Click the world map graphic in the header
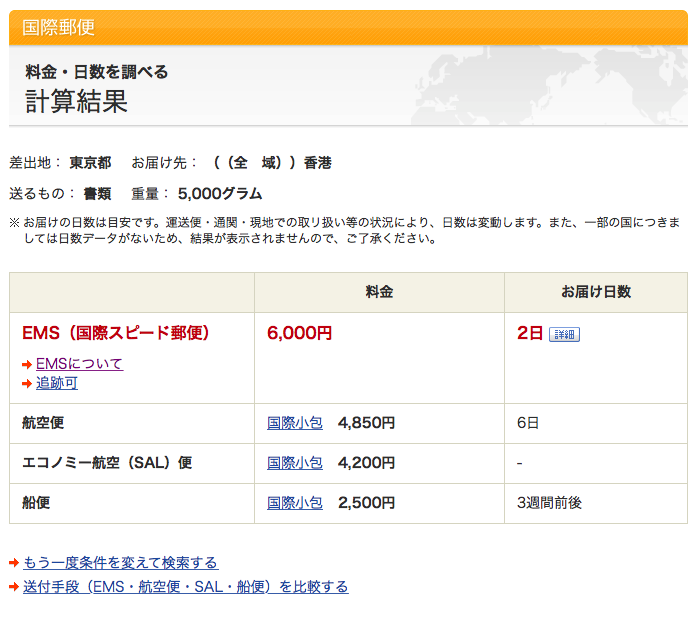This screenshot has width=699, height=618. (560, 85)
